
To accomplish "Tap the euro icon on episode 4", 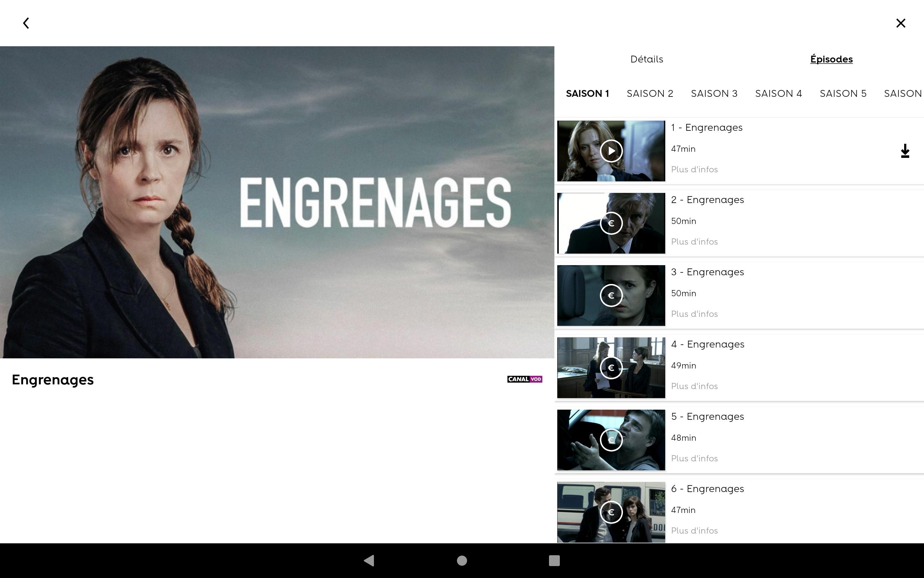I will 611,368.
